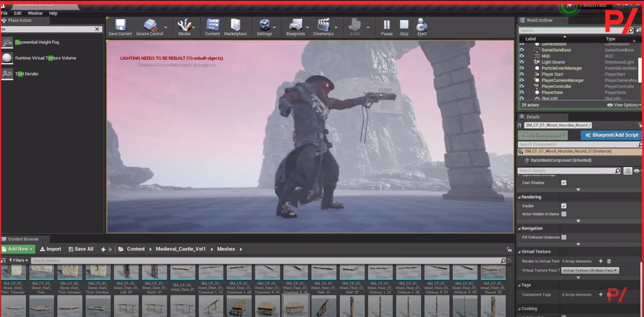Open the File menu
Image resolution: width=644 pixels, height=317 pixels.
[4, 13]
